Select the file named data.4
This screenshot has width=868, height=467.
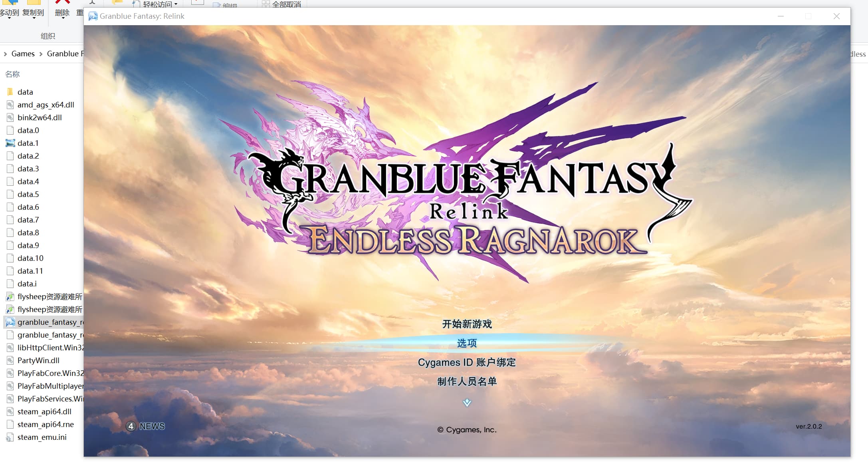[28, 181]
